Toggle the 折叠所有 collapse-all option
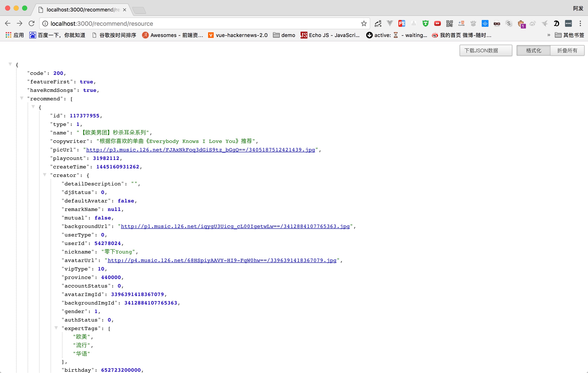The width and height of the screenshot is (588, 373). 567,51
